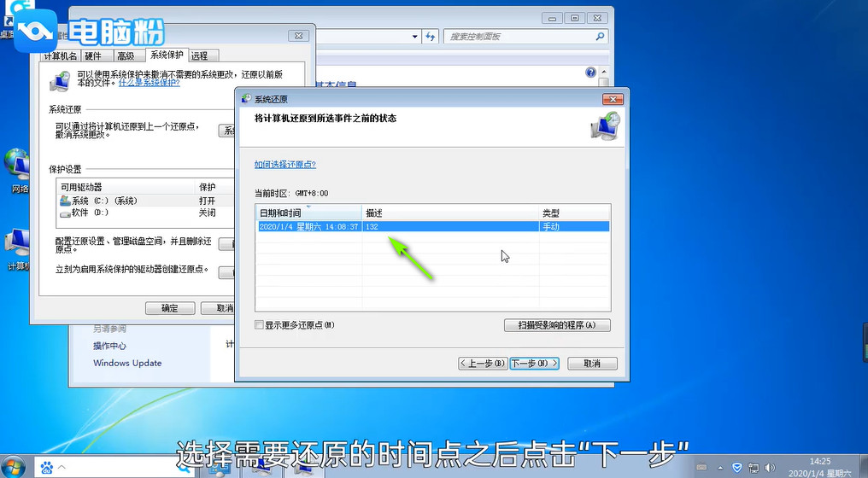Enable 显示更多还原点 checkbox
Screen dimensions: 868x478
click(259, 324)
